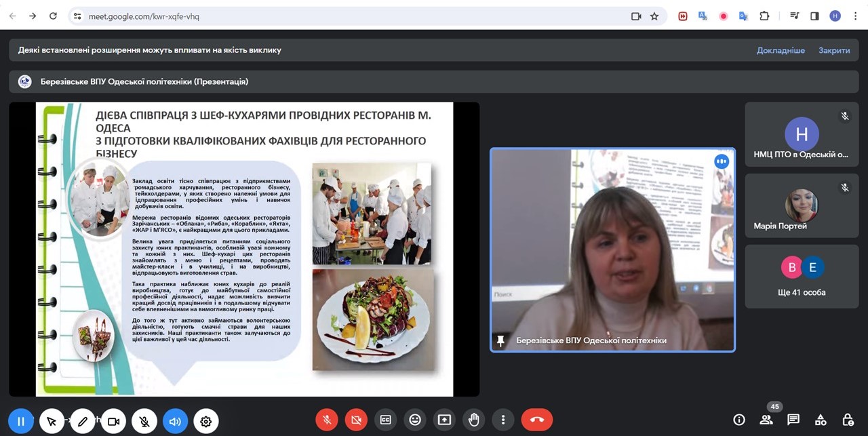Screen dimensions: 868x436
Task: Pause recording with the blue pause button
Action: pos(21,421)
